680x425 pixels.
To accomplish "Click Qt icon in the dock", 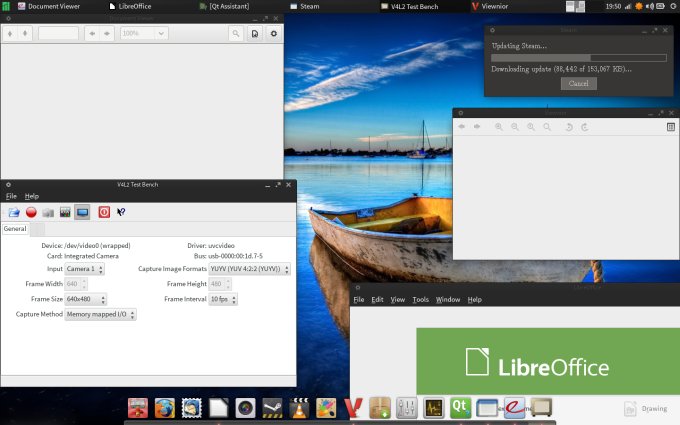I will (461, 408).
